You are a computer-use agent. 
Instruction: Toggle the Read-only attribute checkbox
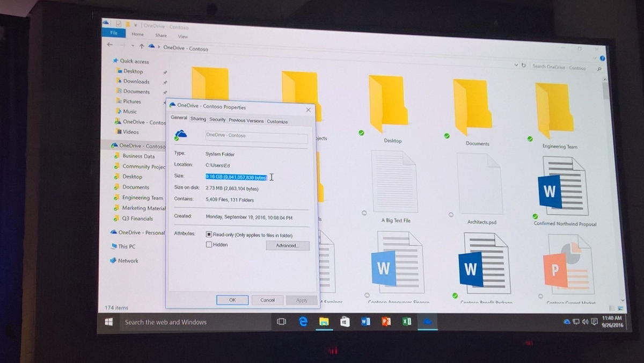tap(209, 235)
